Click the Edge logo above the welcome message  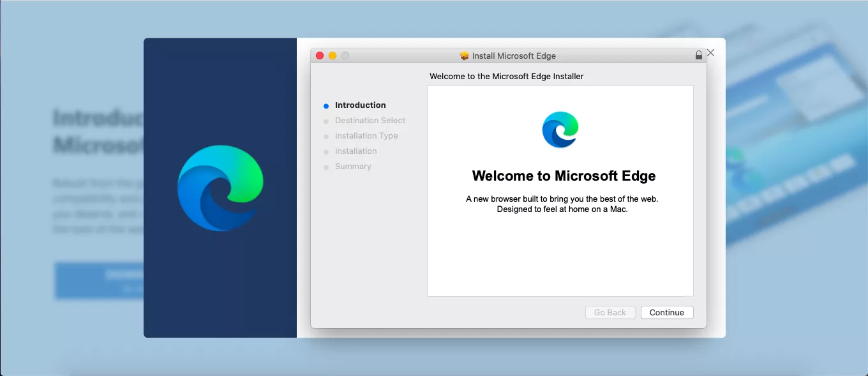click(x=560, y=130)
